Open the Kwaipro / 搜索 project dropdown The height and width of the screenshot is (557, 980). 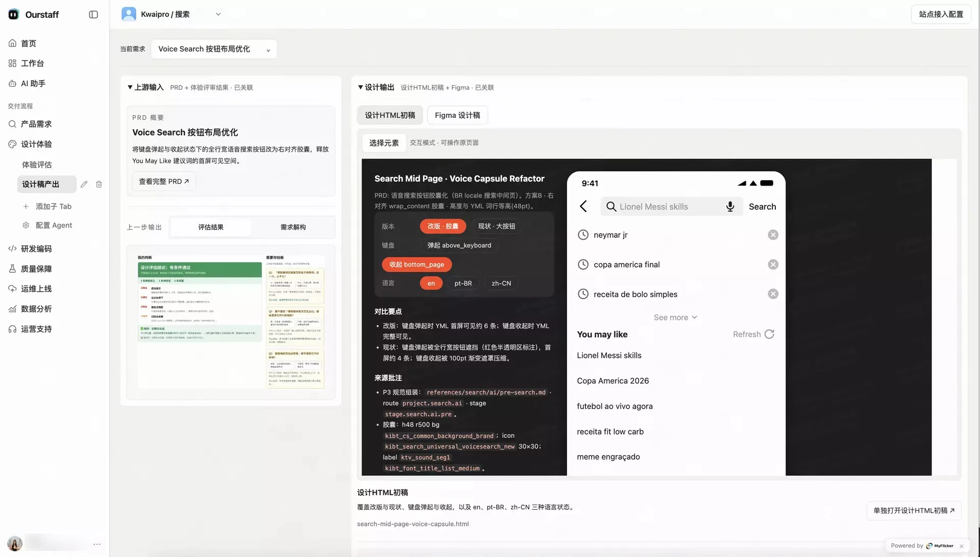[x=171, y=14]
